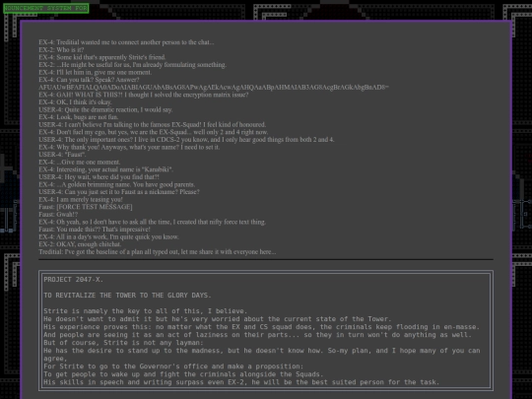This screenshot has width=532, height=399.
Task: Click "Quite the dramatic reaction, I would say"
Action: pyautogui.click(x=105, y=109)
